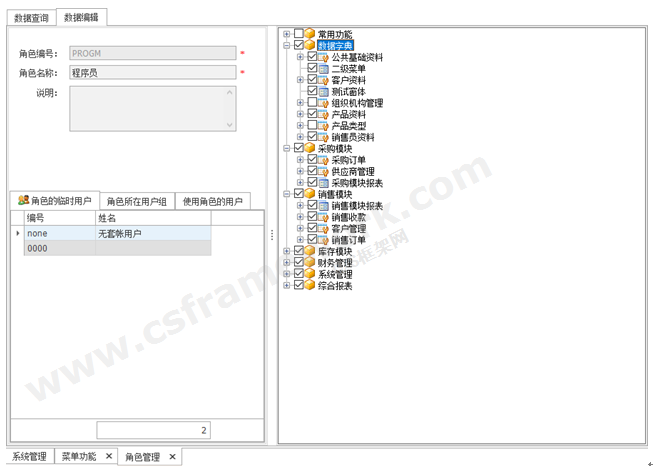Screen dimensions: 653x466
Task: Open the 使用角色的用户 tab
Action: click(212, 202)
